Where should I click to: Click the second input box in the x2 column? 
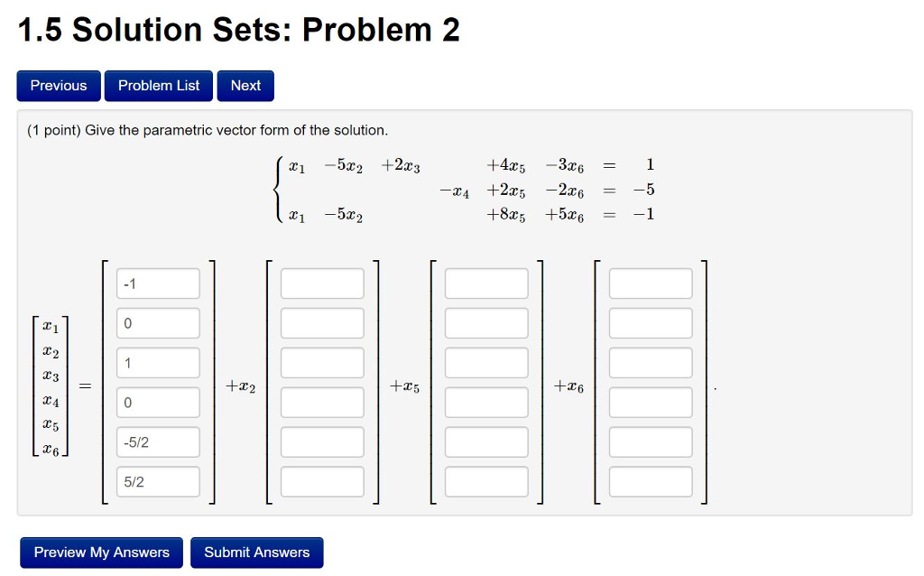pyautogui.click(x=322, y=322)
